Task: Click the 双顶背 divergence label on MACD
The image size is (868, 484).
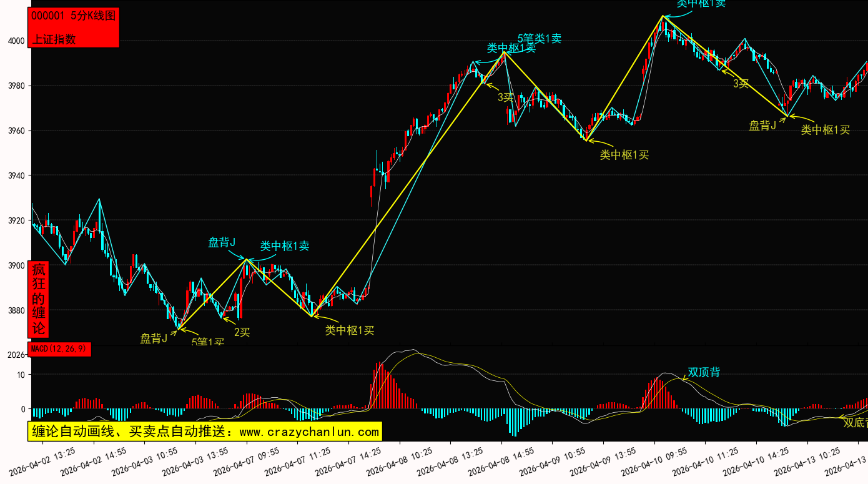Action: pyautogui.click(x=704, y=372)
